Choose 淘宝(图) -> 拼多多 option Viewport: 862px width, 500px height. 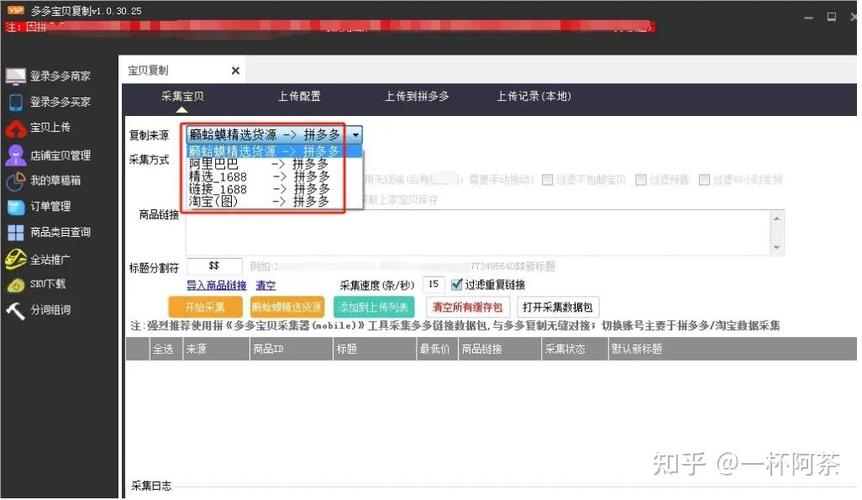pos(274,202)
